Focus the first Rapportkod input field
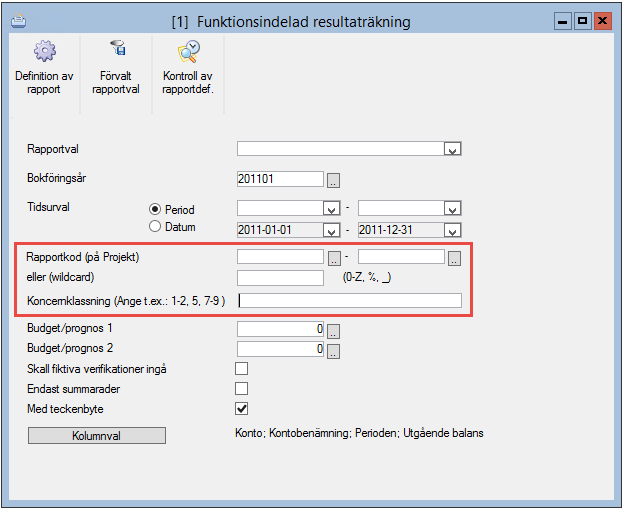This screenshot has height=508, width=623. pos(280,257)
